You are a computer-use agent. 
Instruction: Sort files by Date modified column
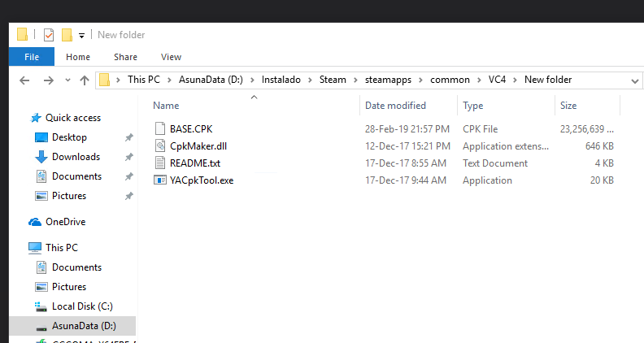(395, 106)
